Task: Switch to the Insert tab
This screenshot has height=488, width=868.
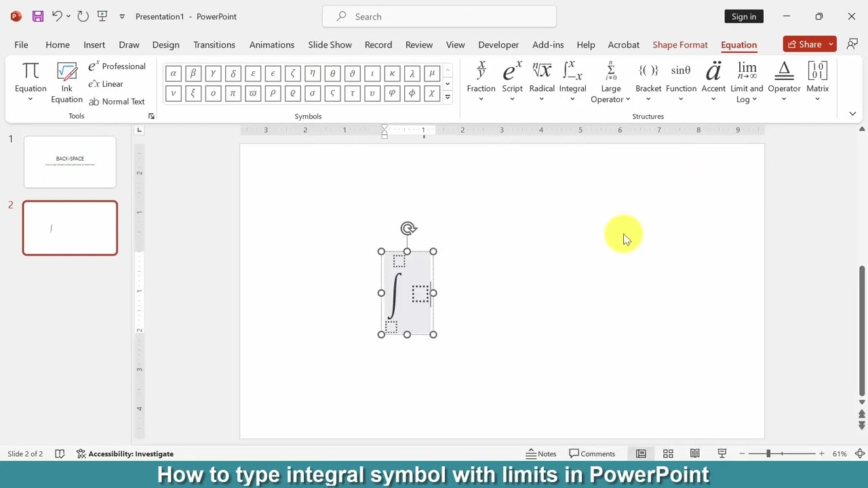Action: point(94,45)
